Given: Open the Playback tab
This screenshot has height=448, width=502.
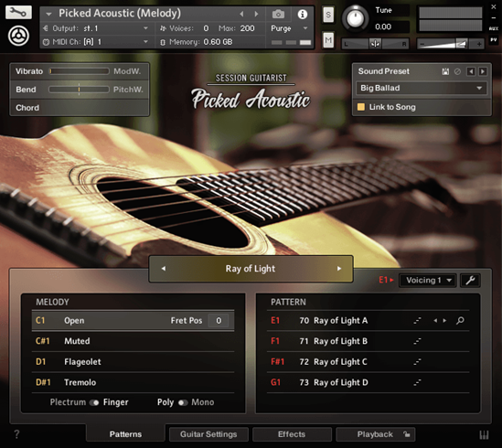Looking at the screenshot, I should 375,434.
